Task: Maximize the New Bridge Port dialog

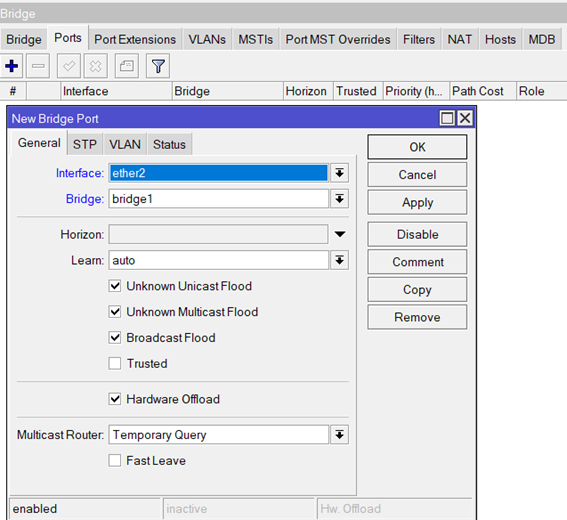Action: tap(447, 118)
